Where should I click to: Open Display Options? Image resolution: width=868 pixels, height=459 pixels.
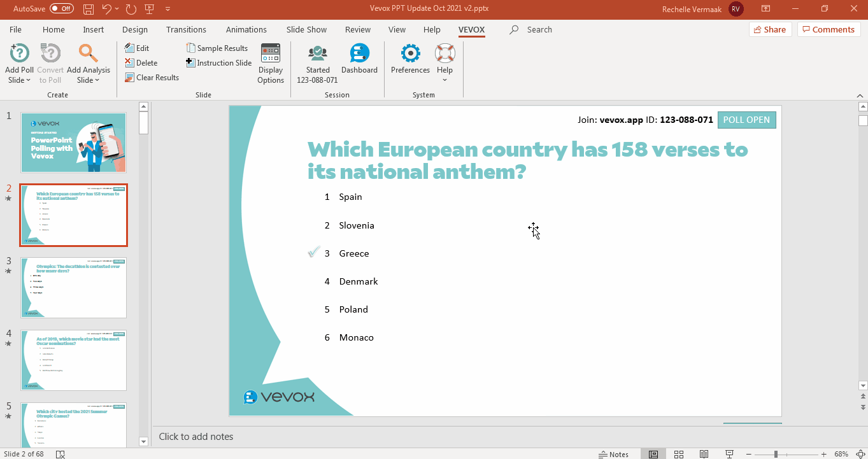click(x=271, y=63)
